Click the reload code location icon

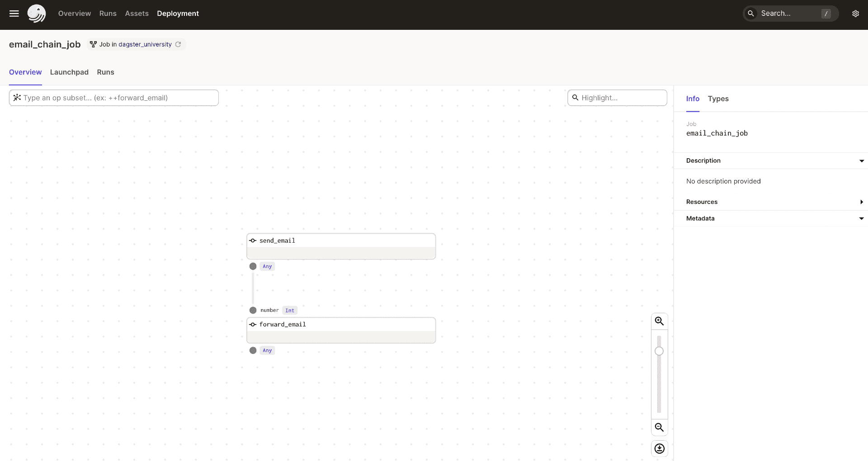178,44
